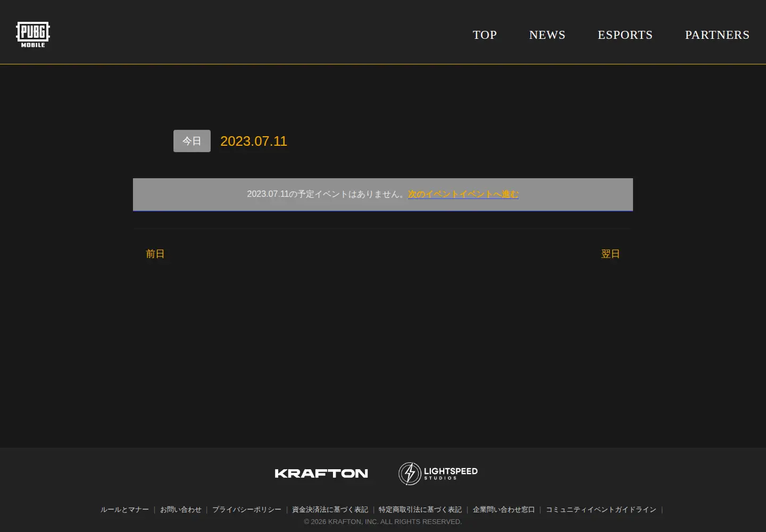
Task: Follow the 次のイベントイベントへ進む link
Action: pos(463,194)
